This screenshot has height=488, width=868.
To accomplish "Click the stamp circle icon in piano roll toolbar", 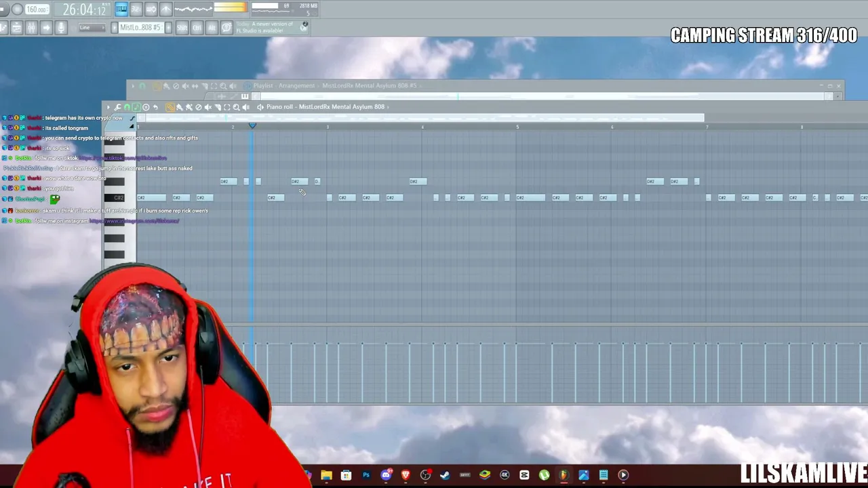I will pos(146,107).
